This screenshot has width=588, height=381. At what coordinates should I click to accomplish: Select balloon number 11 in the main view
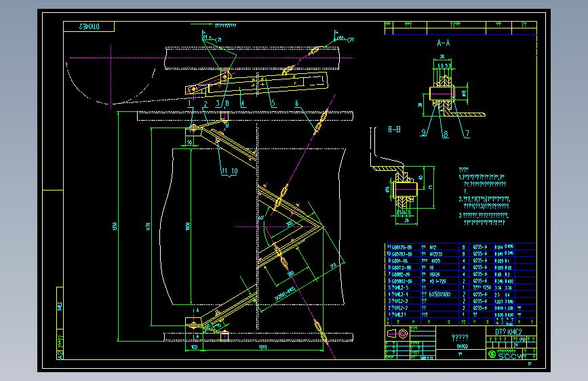click(224, 171)
